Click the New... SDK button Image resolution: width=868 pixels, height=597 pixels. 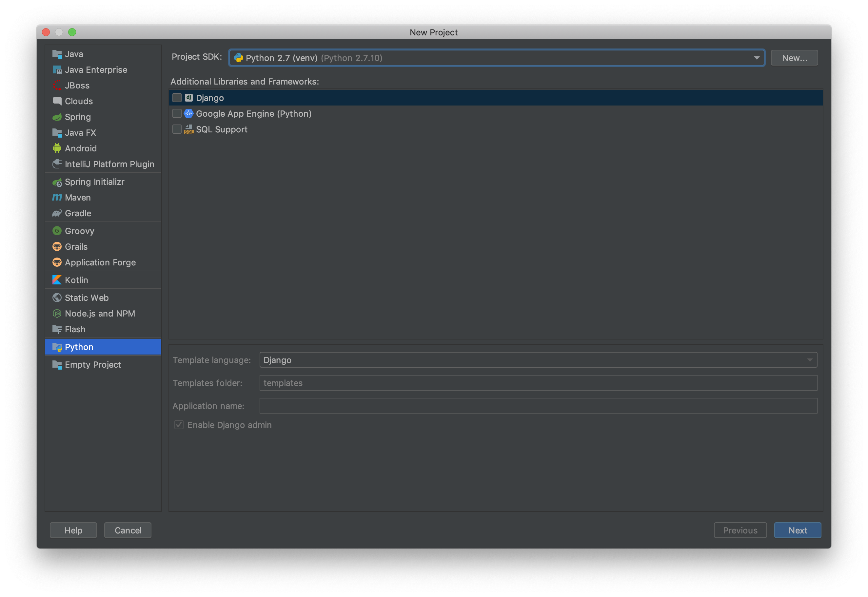[x=794, y=58]
